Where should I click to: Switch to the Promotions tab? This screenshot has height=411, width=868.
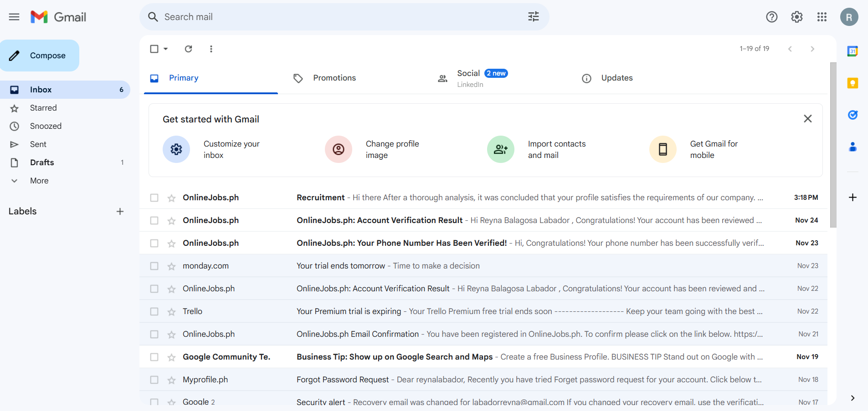[334, 78]
